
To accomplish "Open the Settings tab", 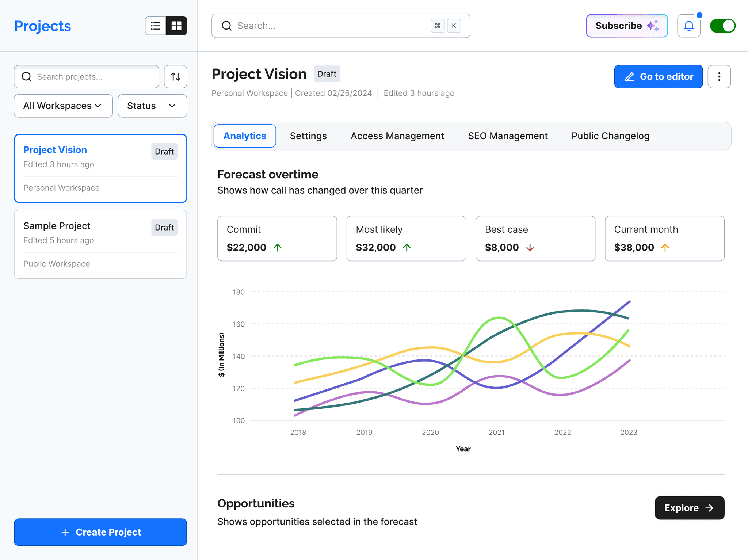I will click(x=308, y=136).
